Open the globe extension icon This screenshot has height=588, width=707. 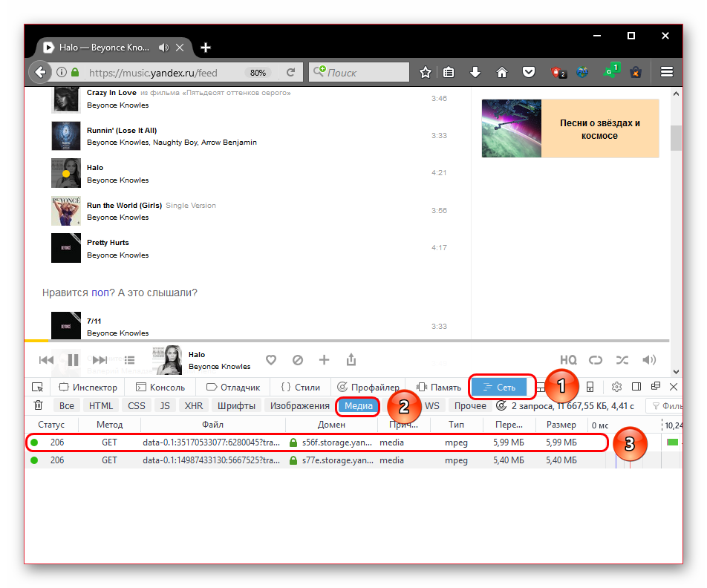click(x=582, y=72)
